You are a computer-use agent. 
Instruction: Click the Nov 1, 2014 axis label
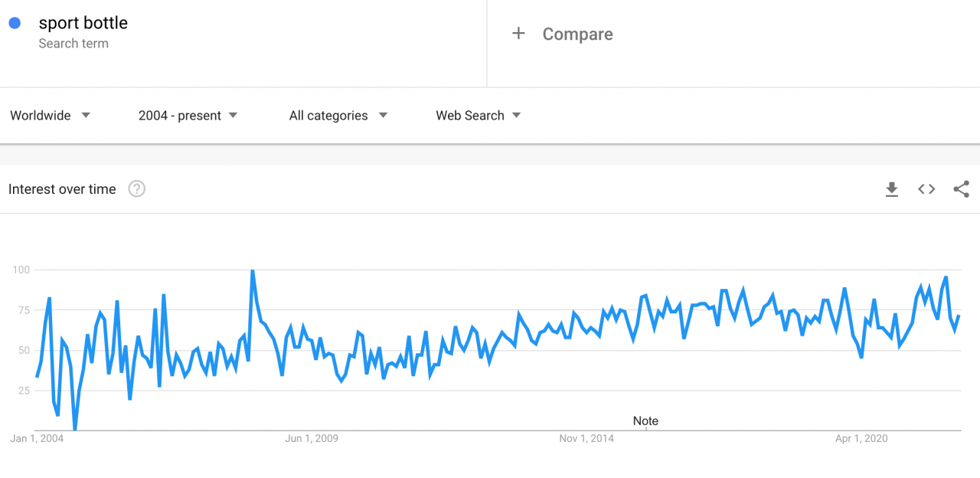point(586,438)
